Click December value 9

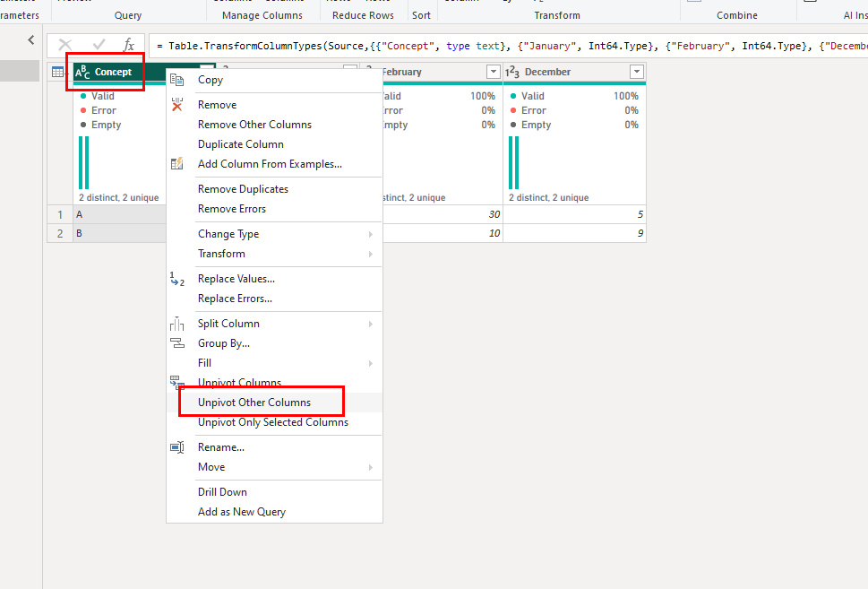point(574,233)
